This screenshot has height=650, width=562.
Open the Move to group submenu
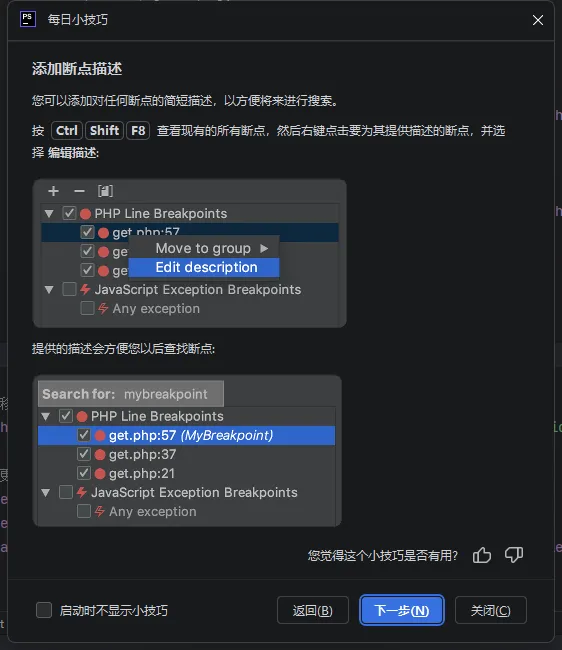click(204, 248)
